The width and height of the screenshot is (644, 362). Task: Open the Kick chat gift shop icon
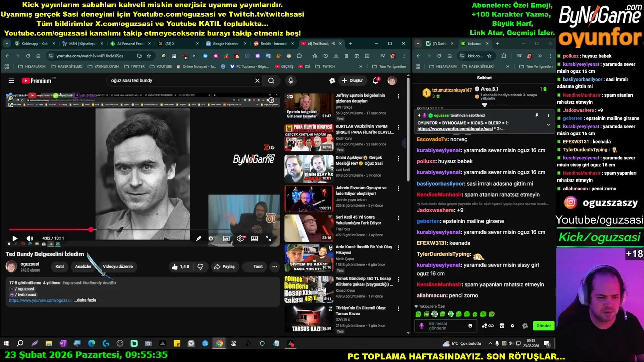point(502,326)
